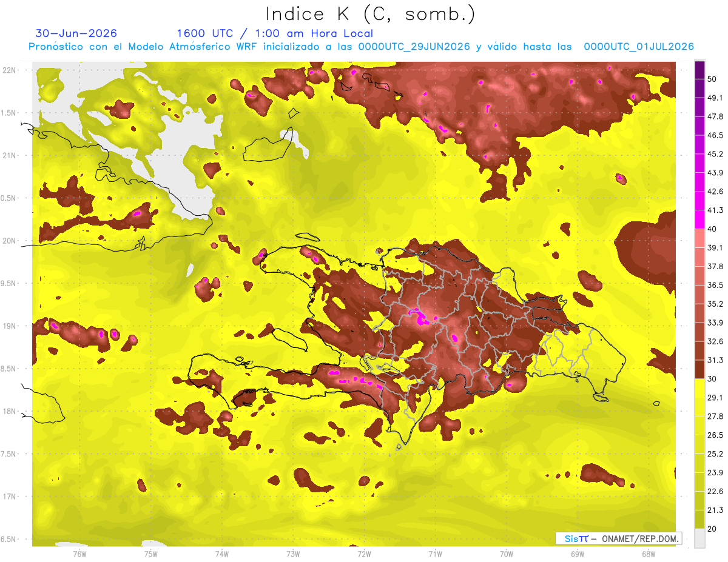Click the '22N' latitude label
Screen dimensions: 728x562
10,70
